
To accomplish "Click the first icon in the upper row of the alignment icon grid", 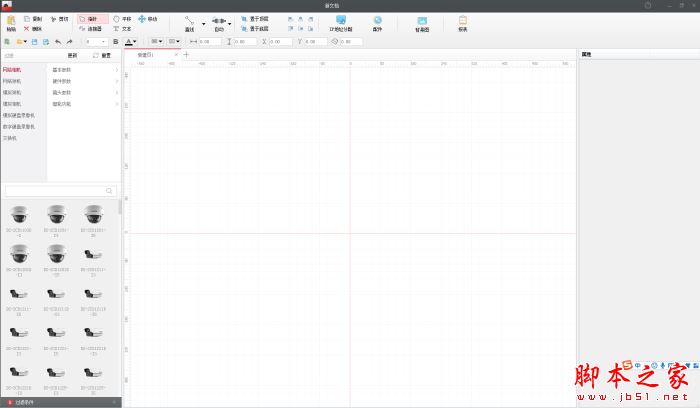I will click(x=291, y=19).
